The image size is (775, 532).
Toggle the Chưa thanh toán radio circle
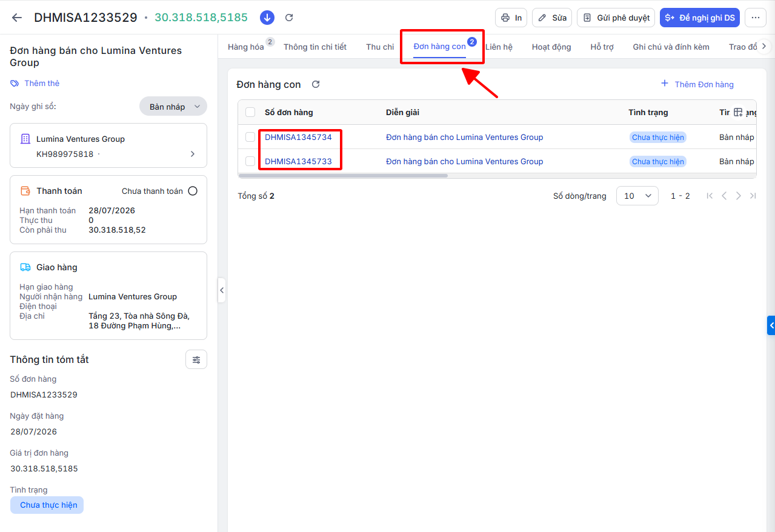[193, 191]
